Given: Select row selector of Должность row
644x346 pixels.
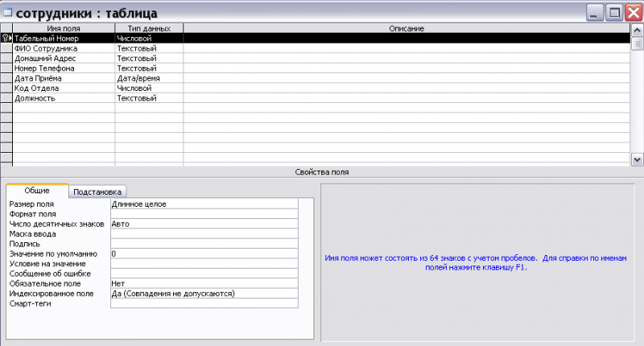Looking at the screenshot, I should 6,98.
